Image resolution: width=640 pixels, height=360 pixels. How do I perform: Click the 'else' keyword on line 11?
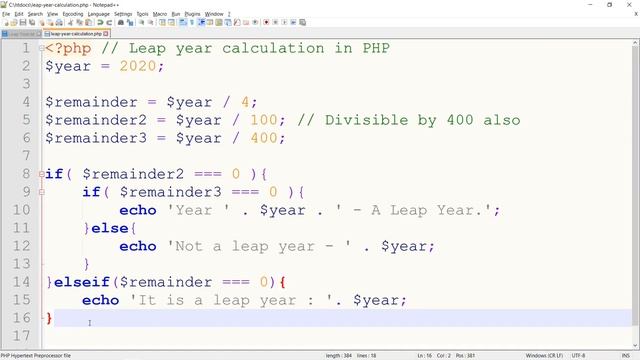[109, 228]
